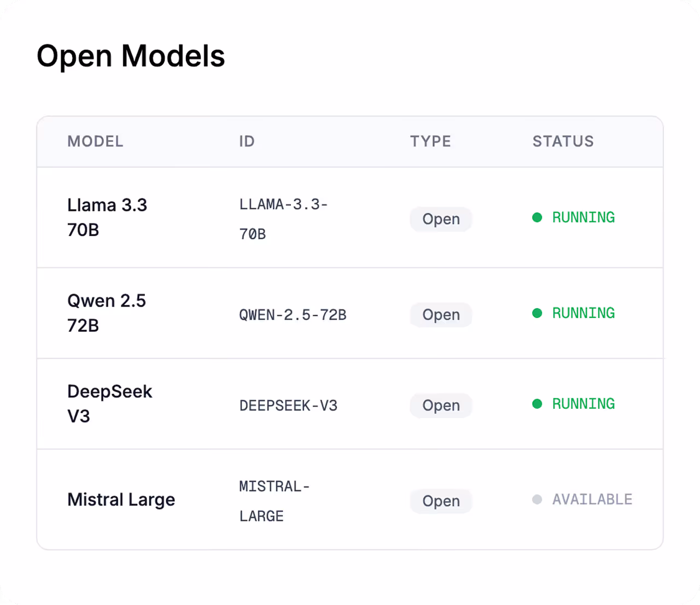Click the Open badge in Llama 3.3 row
The height and width of the screenshot is (605, 700).
click(441, 219)
